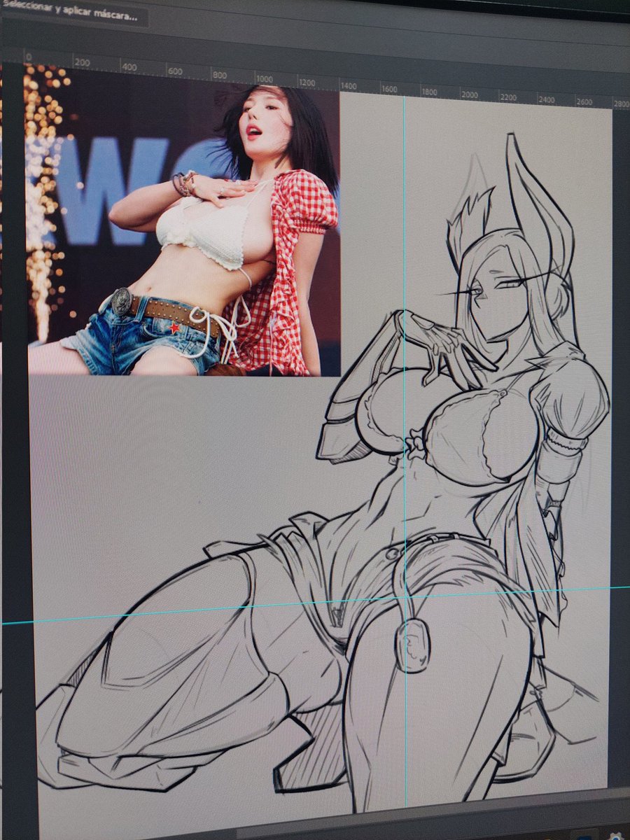
Task: Click the "600" mark on the horizontal ruler
Action: pos(175,71)
